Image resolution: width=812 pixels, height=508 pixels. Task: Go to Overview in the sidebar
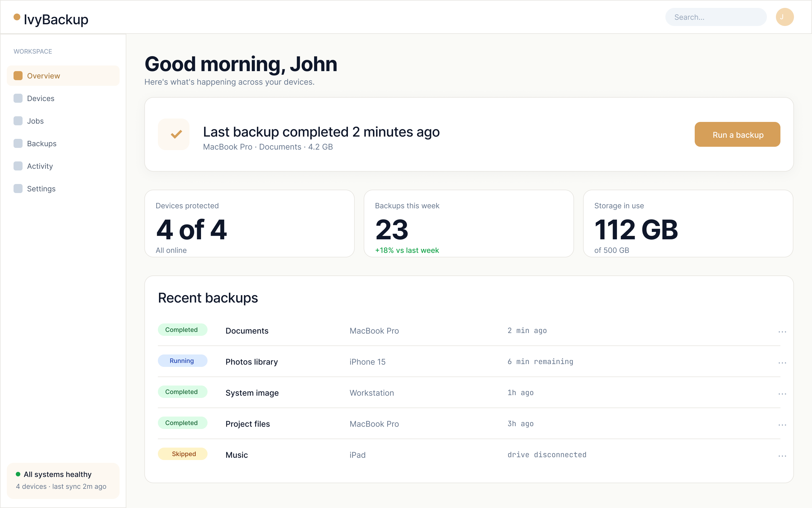63,76
